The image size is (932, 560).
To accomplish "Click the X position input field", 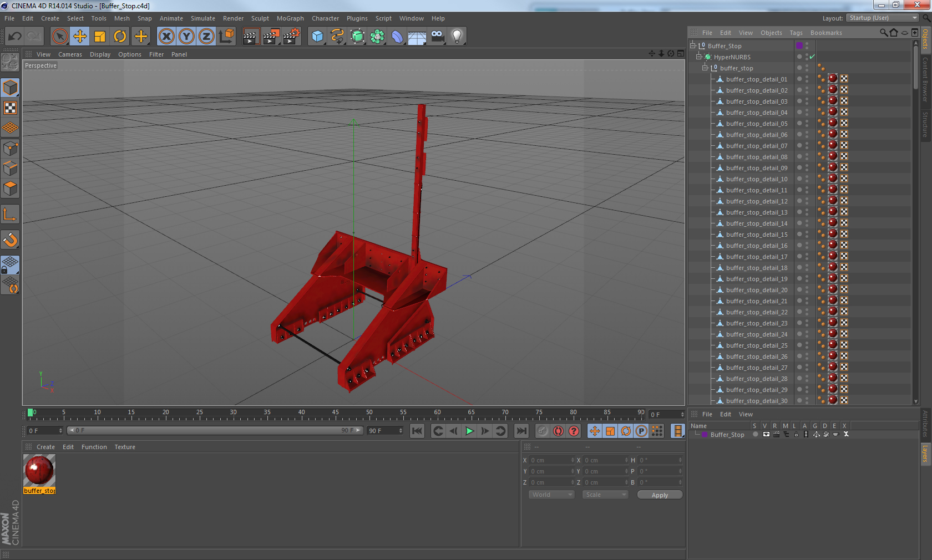I will tap(551, 460).
